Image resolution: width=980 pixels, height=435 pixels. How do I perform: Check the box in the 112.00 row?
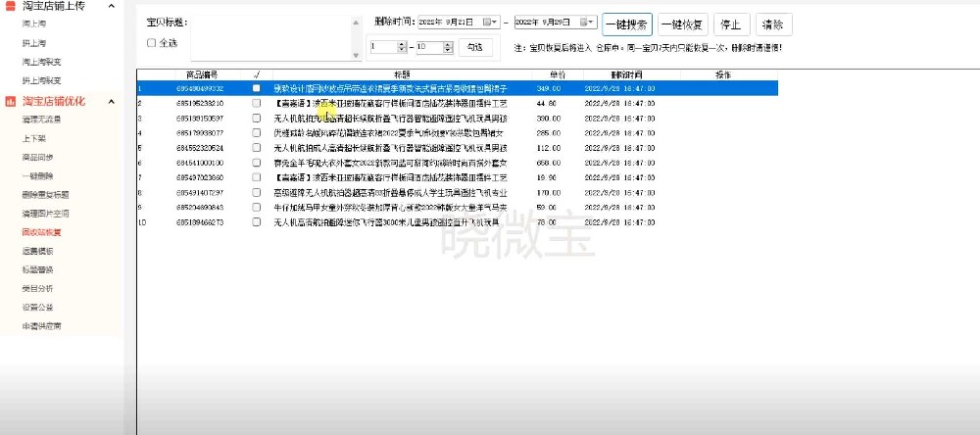256,148
